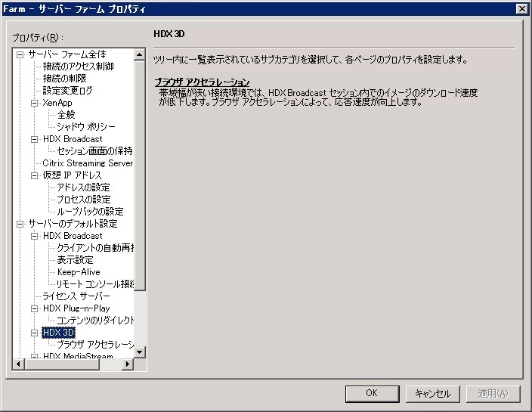Viewport: 532px width, 412px height.
Task: Collapse the 仮想 IP アドレス node
Action: 34,175
